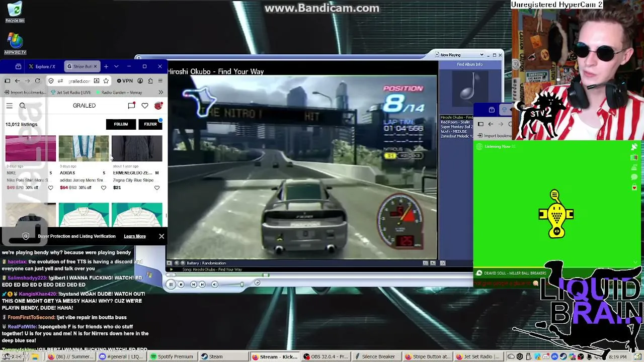Favorite the Zegna City Blue Stripe listing
644x362 pixels.
pyautogui.click(x=157, y=188)
